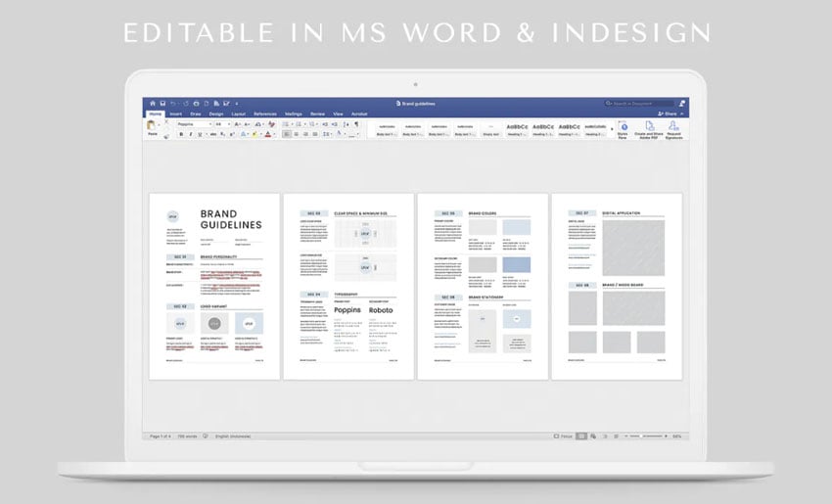This screenshot has width=832, height=504.
Task: Expand the styles gallery arrow
Action: [612, 129]
